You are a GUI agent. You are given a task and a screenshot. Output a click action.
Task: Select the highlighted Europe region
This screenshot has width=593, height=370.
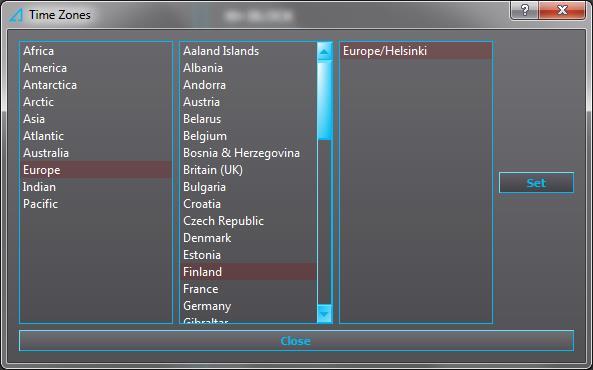(96, 170)
